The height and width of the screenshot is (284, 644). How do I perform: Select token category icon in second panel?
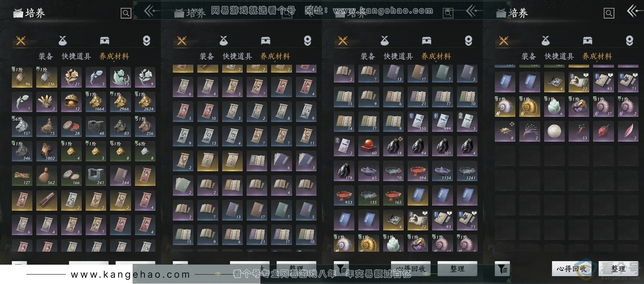pyautogui.click(x=307, y=40)
